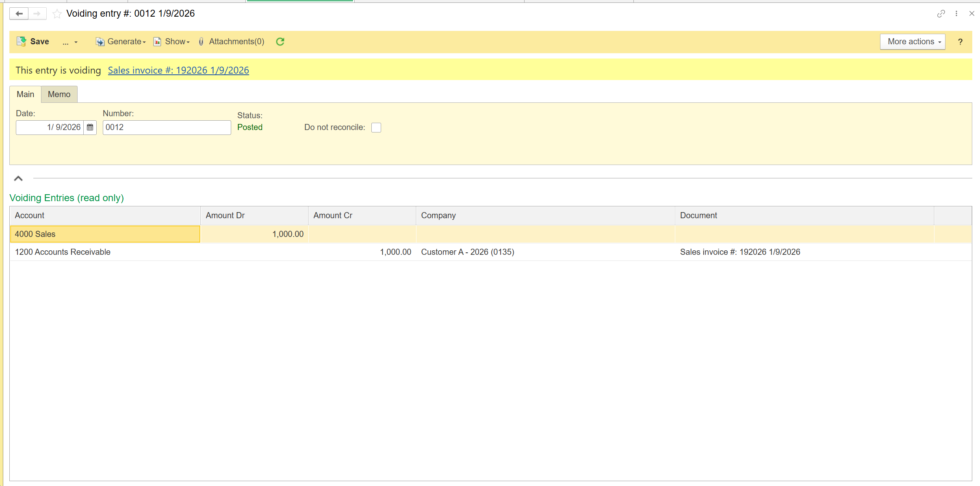Copy link to this entry
The height and width of the screenshot is (486, 980).
tap(941, 14)
